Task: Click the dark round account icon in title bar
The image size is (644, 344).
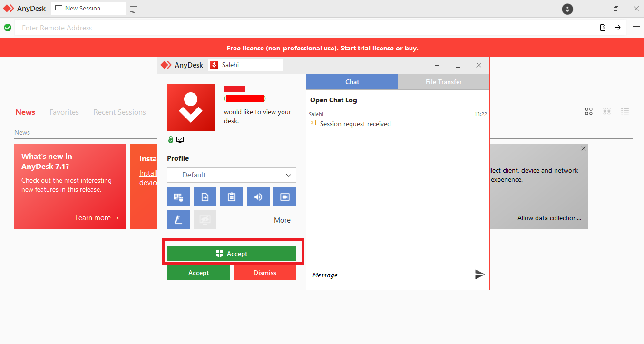Action: (x=567, y=9)
